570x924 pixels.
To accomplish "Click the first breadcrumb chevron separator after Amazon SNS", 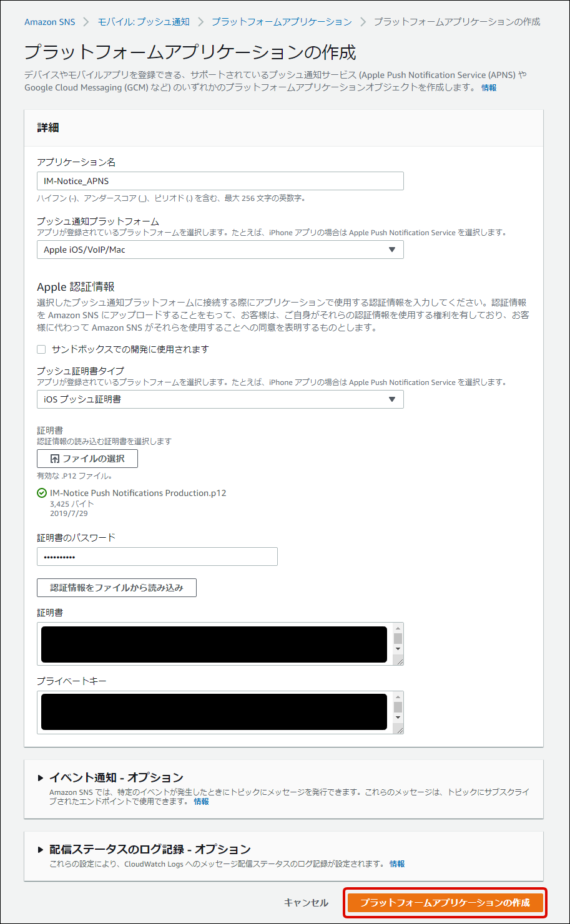I will pos(86,22).
